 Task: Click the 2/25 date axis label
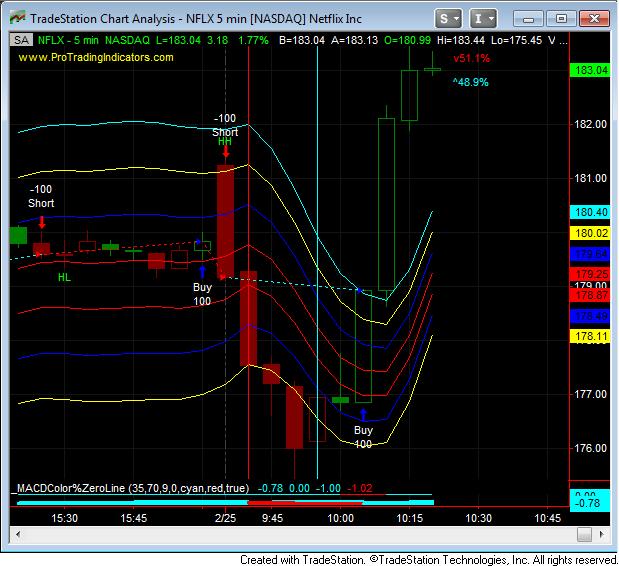[x=225, y=518]
